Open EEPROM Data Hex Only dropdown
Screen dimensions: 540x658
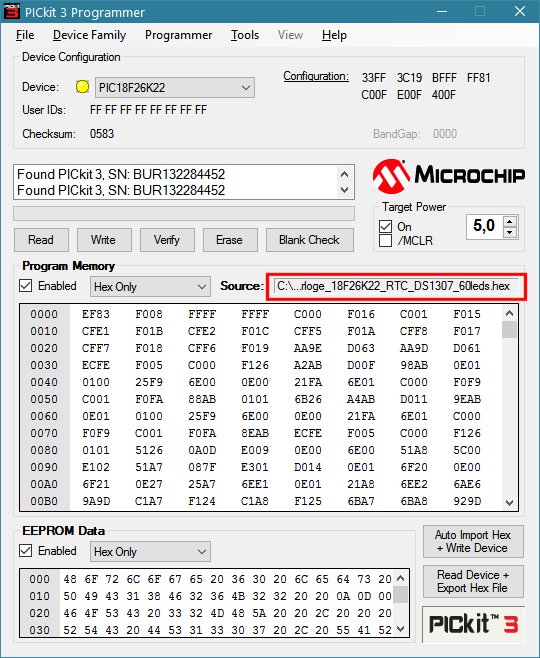150,551
